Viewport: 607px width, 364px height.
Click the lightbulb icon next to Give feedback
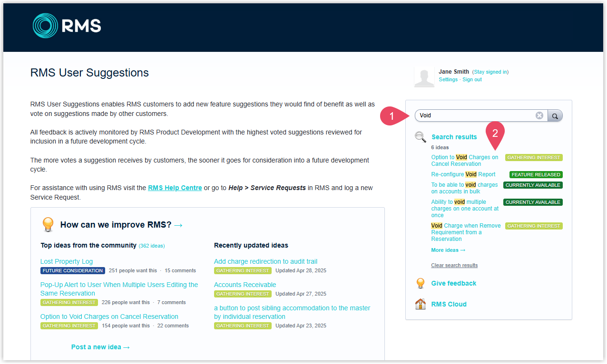click(420, 283)
